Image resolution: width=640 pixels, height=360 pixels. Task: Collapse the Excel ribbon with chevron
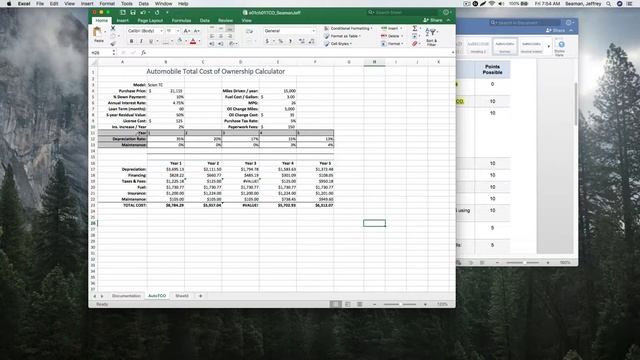449,20
